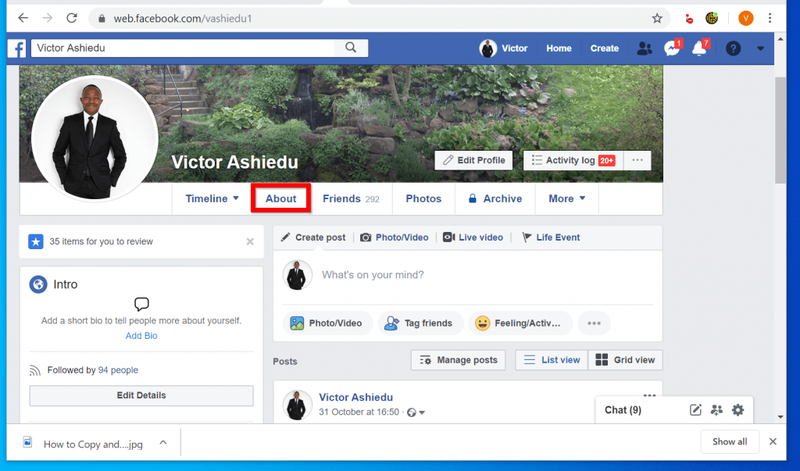
Task: Open the 35 items for you to review
Action: (101, 241)
